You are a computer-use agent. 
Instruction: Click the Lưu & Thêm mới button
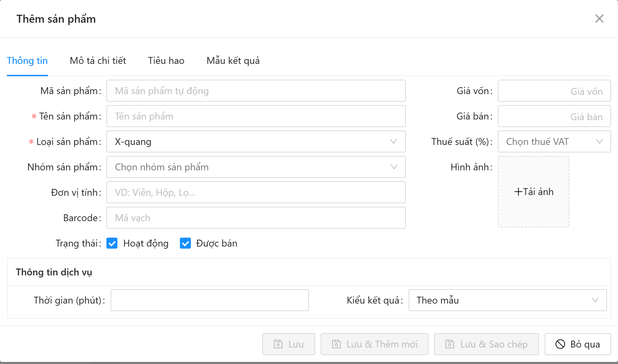tap(375, 344)
